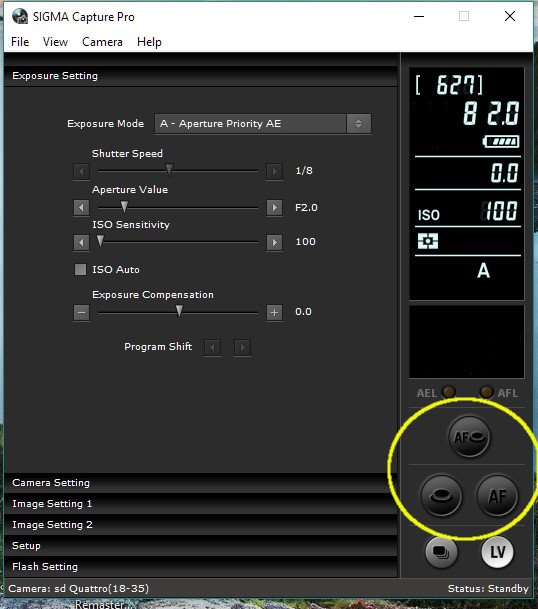Click the shutter release button
This screenshot has height=609, width=538.
(x=441, y=496)
